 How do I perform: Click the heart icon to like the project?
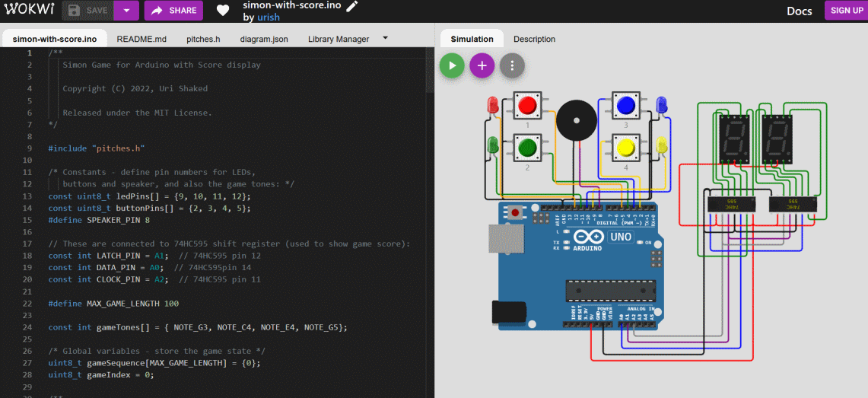(223, 11)
